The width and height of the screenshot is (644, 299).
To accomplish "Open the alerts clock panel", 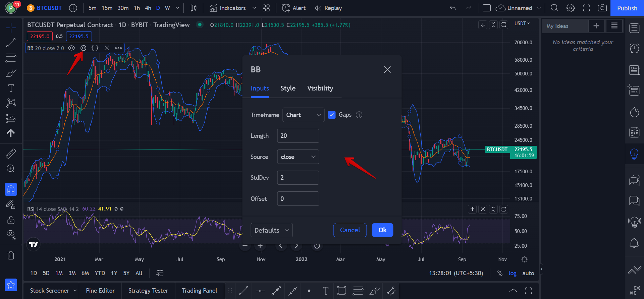I will pyautogui.click(x=634, y=49).
